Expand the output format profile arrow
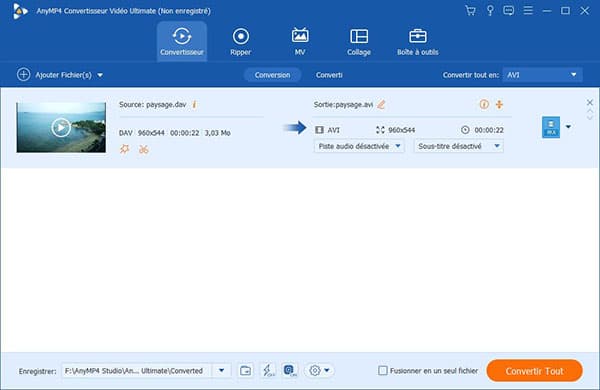The image size is (600, 390). (568, 127)
